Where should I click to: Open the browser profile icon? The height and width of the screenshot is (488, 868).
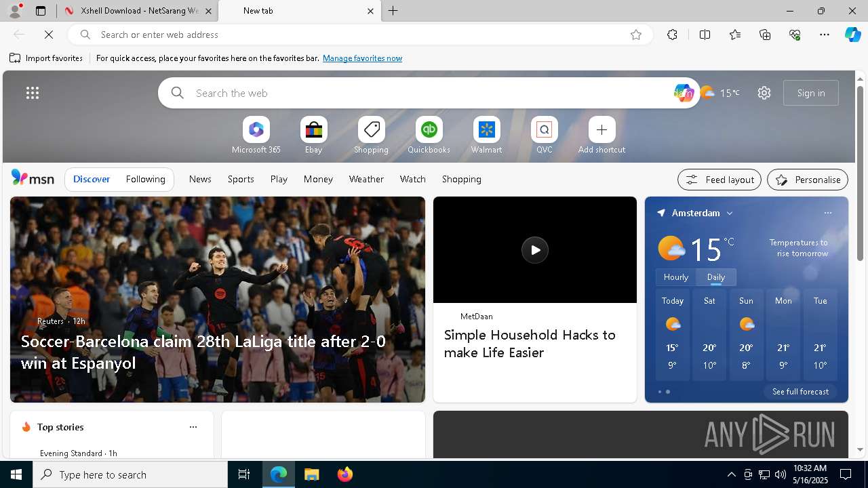coord(14,11)
